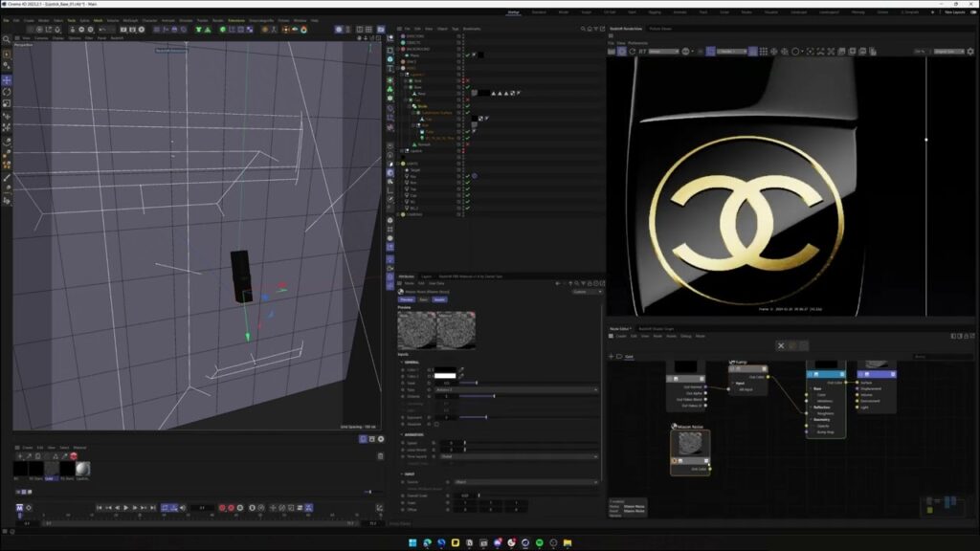Click the Basic tab in noise attributes

pyautogui.click(x=423, y=299)
